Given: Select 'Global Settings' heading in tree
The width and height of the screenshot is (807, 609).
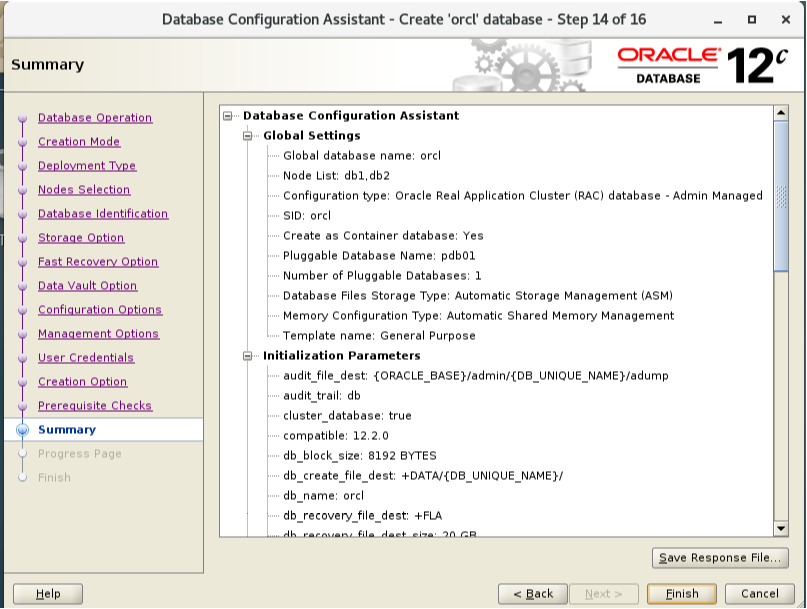Looking at the screenshot, I should (311, 136).
